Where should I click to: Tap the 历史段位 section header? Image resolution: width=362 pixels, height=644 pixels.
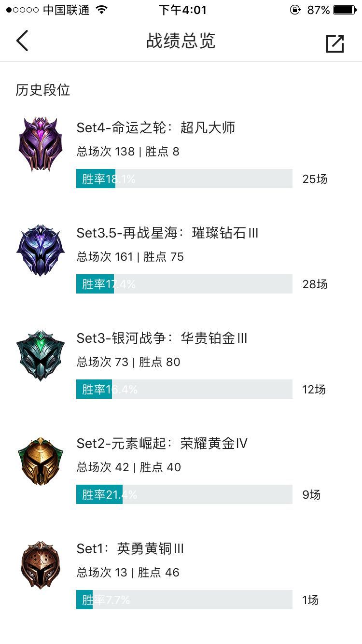point(43,90)
